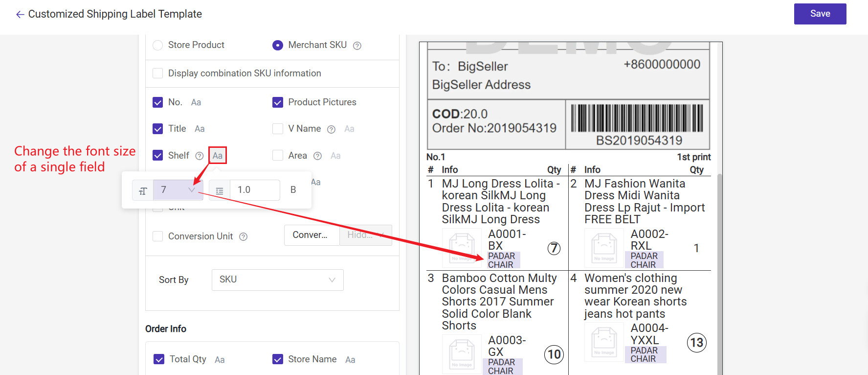
Task: Click the back arrow beside the page title
Action: [x=20, y=15]
